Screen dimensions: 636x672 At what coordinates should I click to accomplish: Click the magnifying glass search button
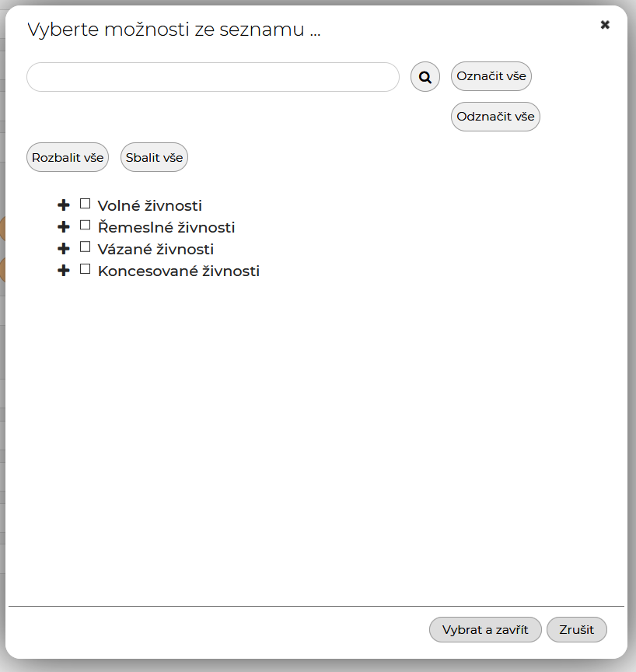(x=425, y=77)
